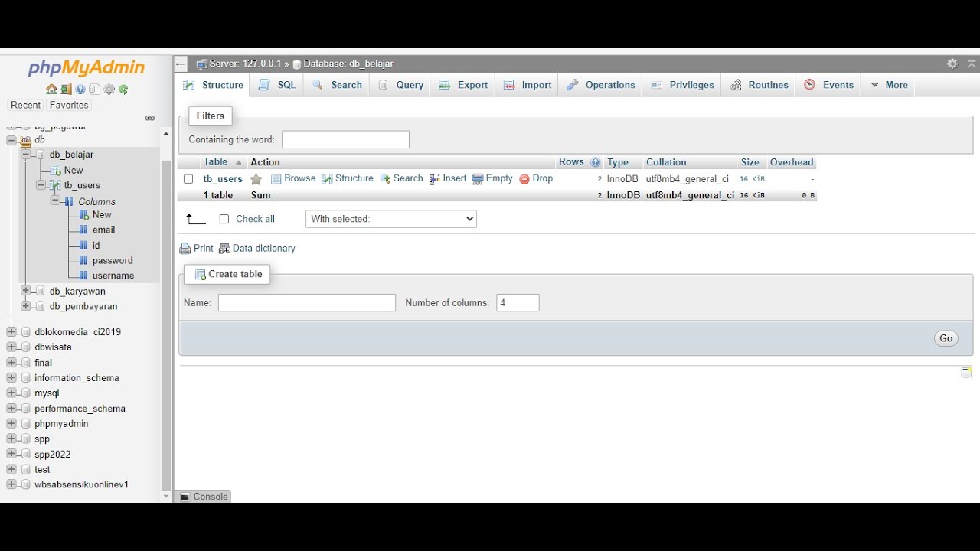
Task: Open navigation panel settings gear
Action: [109, 90]
